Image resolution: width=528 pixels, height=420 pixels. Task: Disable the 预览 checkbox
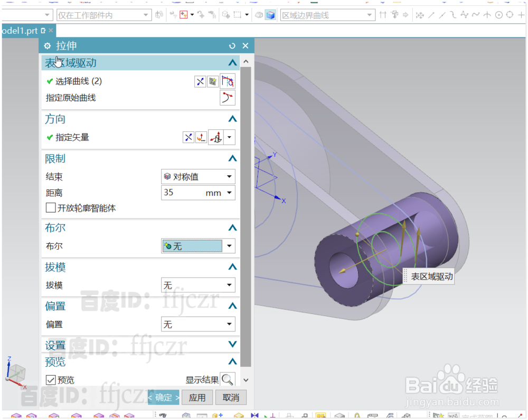tap(50, 379)
